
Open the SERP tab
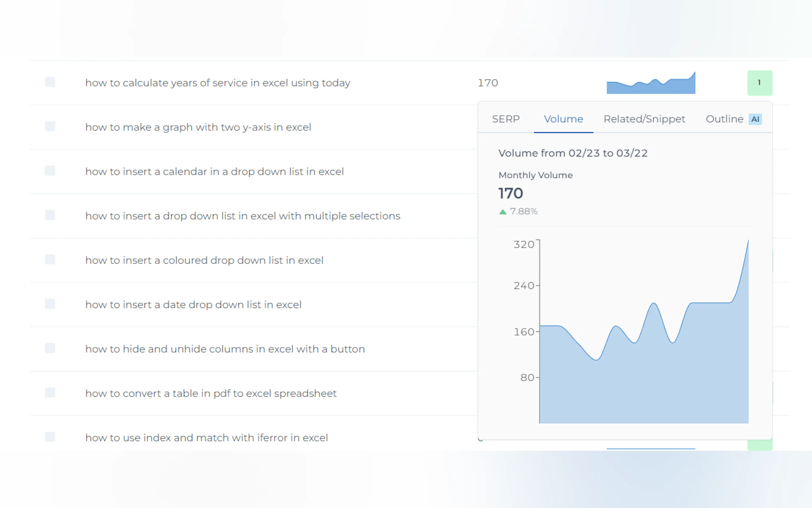point(505,119)
